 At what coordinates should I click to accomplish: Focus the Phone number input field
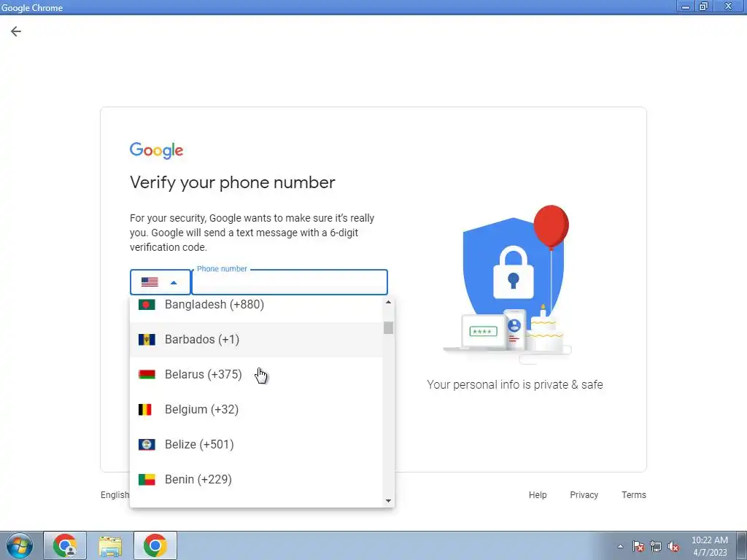tap(290, 282)
